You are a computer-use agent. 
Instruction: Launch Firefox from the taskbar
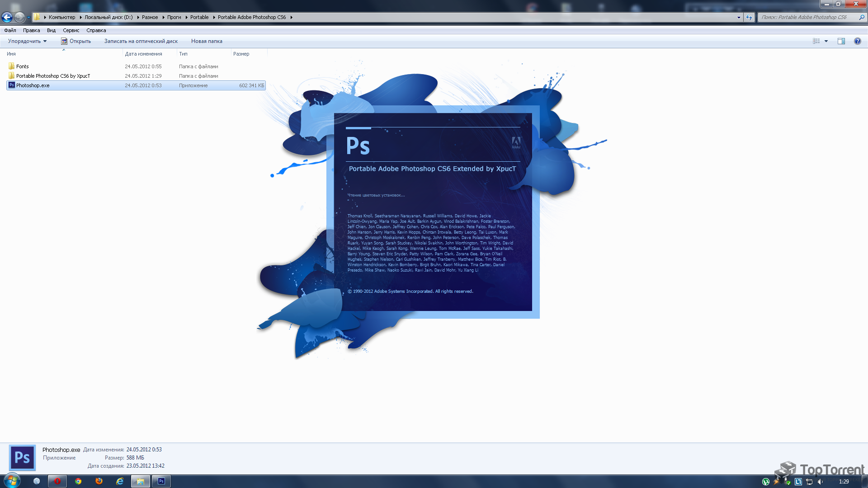99,481
